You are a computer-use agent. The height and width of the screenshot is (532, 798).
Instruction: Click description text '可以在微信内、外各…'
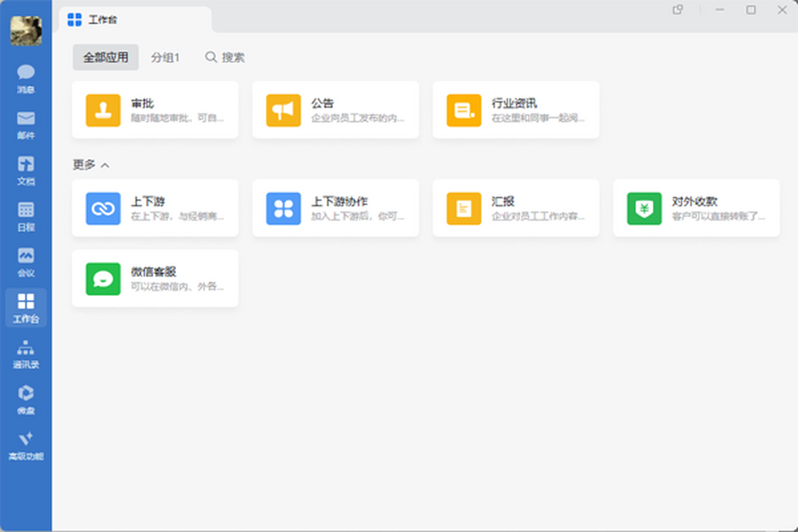(x=178, y=287)
